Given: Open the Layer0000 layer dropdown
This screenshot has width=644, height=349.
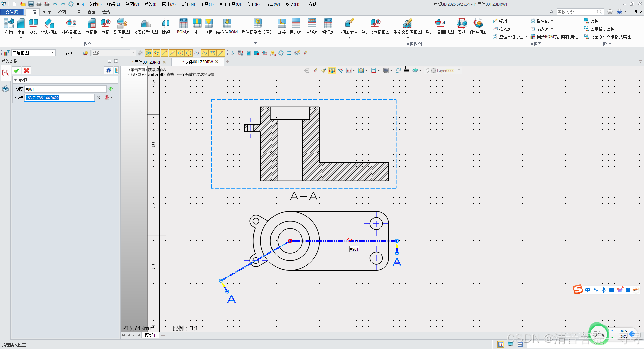Looking at the screenshot, I should coord(459,70).
